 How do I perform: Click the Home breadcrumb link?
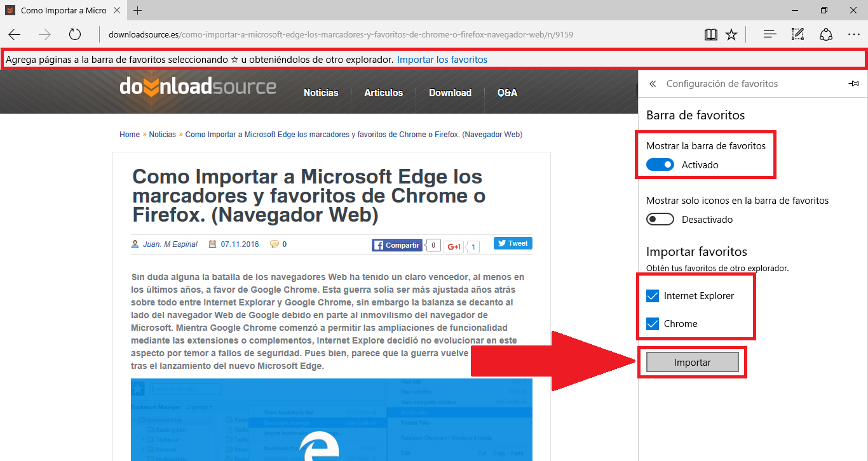[130, 135]
